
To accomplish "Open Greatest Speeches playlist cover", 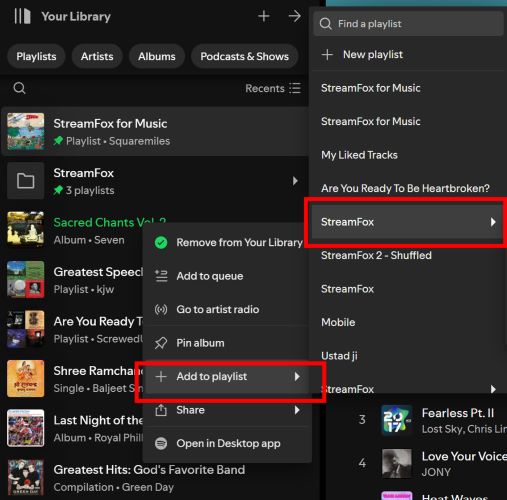I will pyautogui.click(x=26, y=279).
